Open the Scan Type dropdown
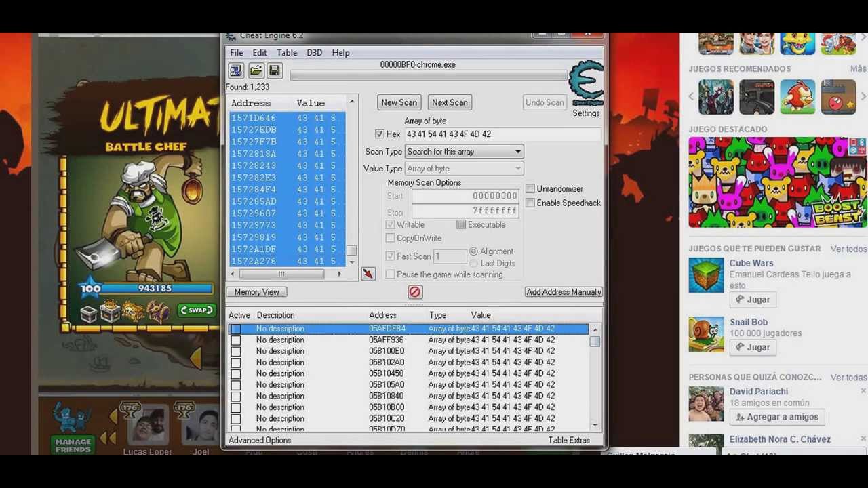Screen dimensions: 868x488 click(x=464, y=152)
